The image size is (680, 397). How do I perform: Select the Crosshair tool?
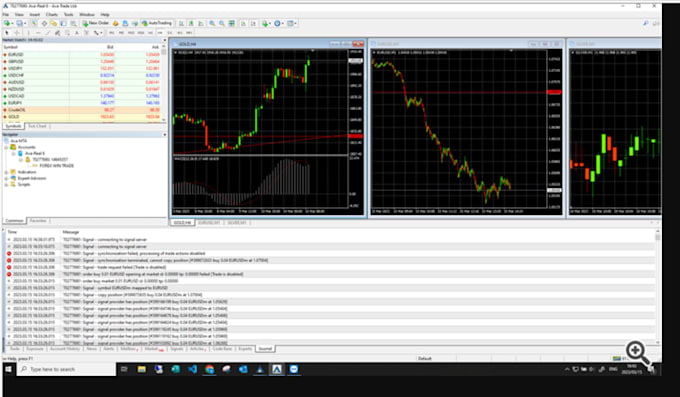coord(17,33)
